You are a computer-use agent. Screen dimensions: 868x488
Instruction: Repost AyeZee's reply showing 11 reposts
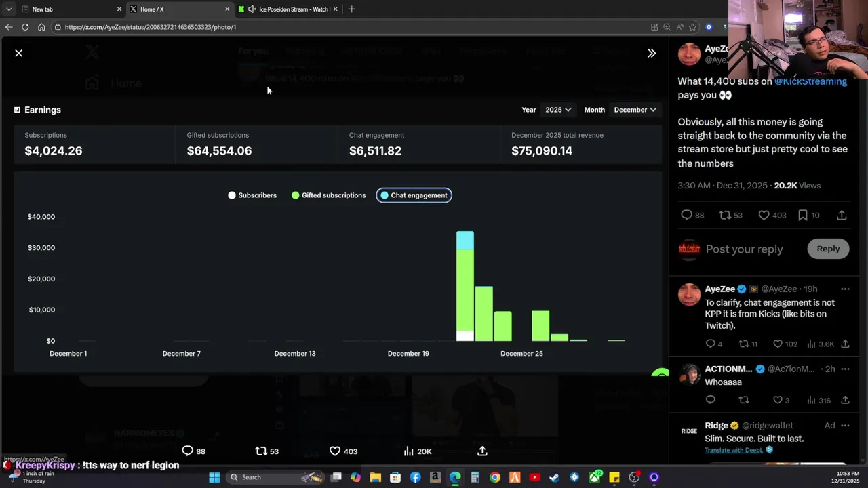tap(748, 344)
